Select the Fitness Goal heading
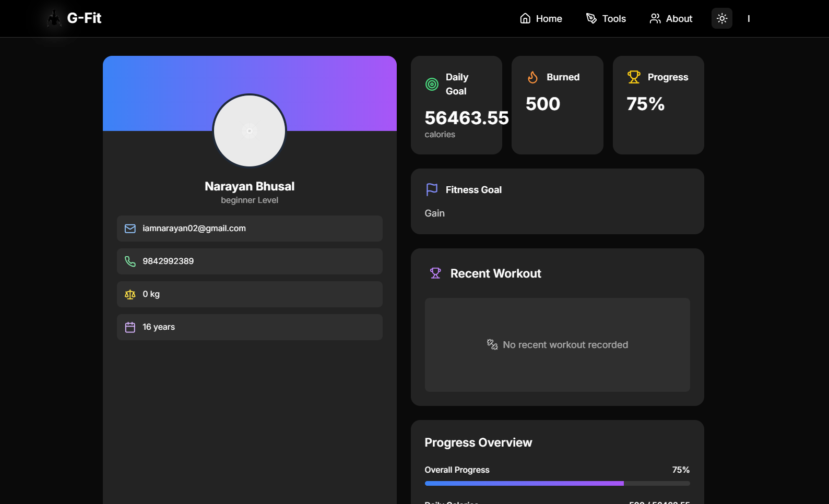This screenshot has height=504, width=829. [473, 190]
